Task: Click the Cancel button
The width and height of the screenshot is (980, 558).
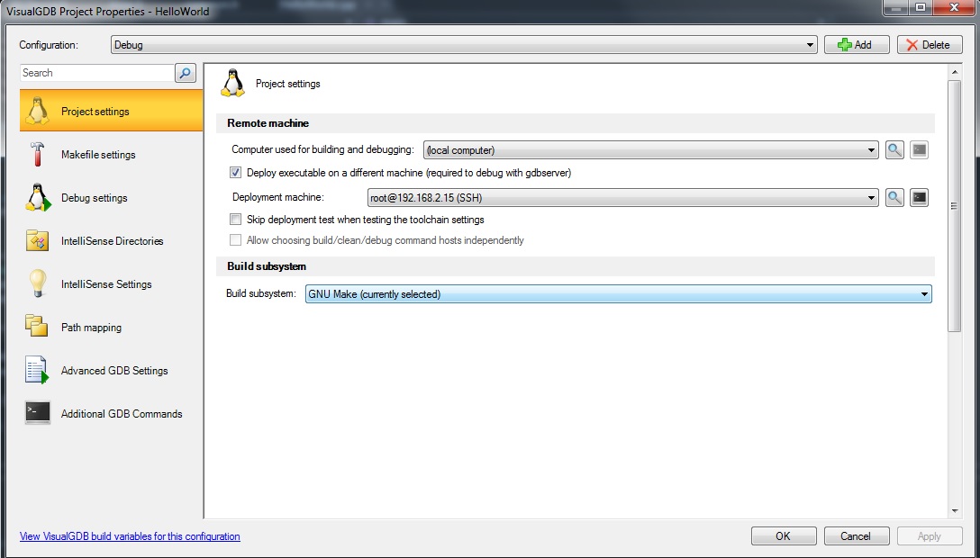Action: (857, 536)
